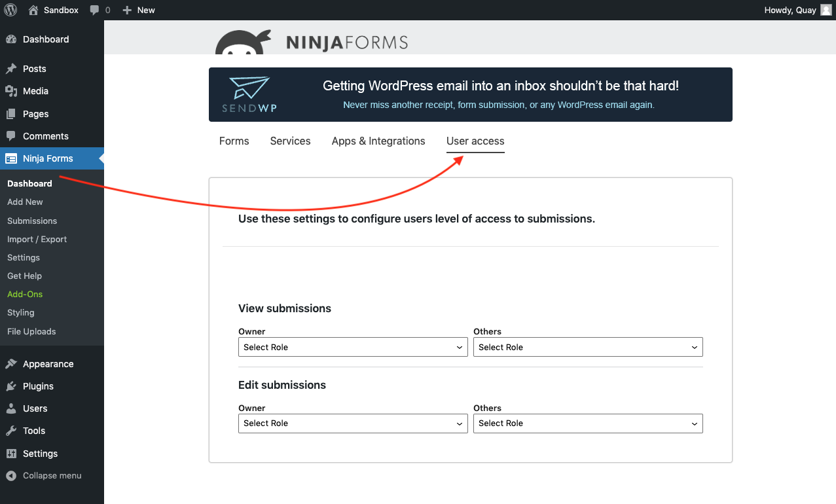Open the WordPress logo menu in the admin bar
The height and width of the screenshot is (504, 836).
tap(10, 10)
